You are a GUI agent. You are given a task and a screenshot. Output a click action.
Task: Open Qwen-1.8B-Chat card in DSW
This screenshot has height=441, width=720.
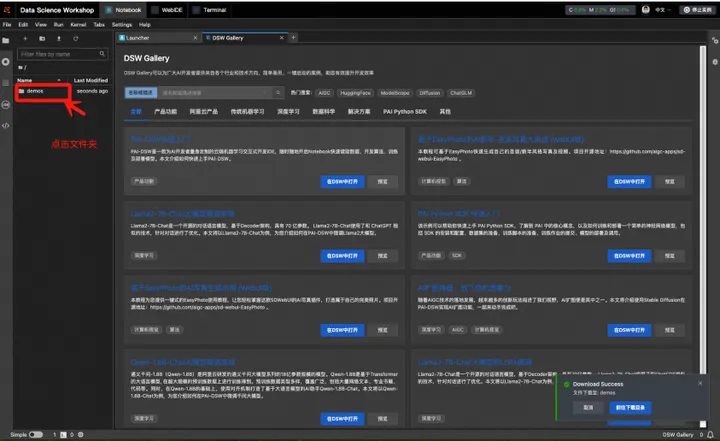(342, 418)
